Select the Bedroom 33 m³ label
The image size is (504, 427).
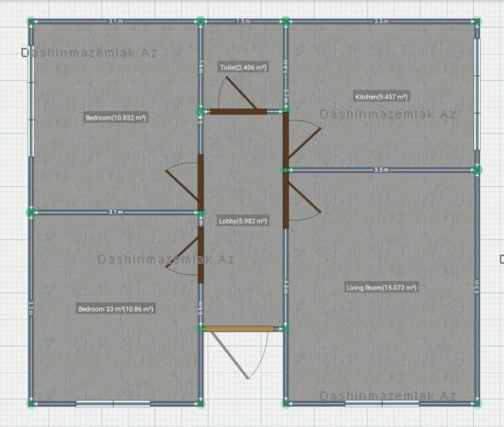[x=116, y=309]
